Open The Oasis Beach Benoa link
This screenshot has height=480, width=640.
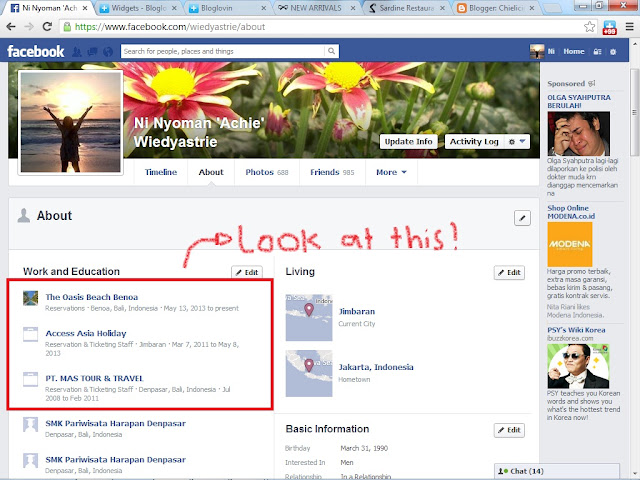tap(91, 297)
